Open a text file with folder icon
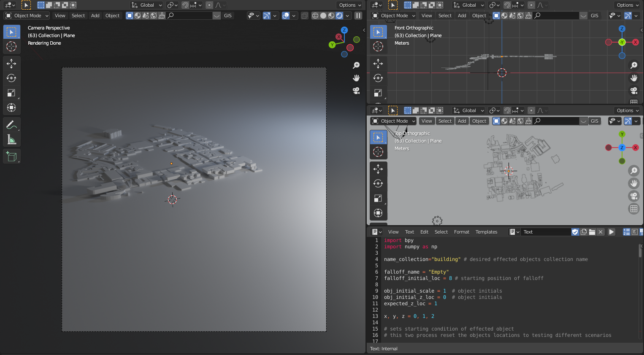This screenshot has width=644, height=355. 592,232
